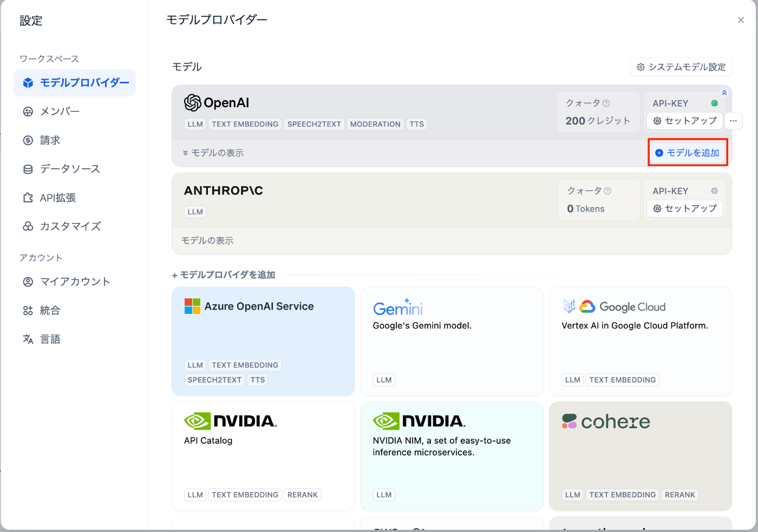Click the OpenAI TTS tag

(x=417, y=124)
